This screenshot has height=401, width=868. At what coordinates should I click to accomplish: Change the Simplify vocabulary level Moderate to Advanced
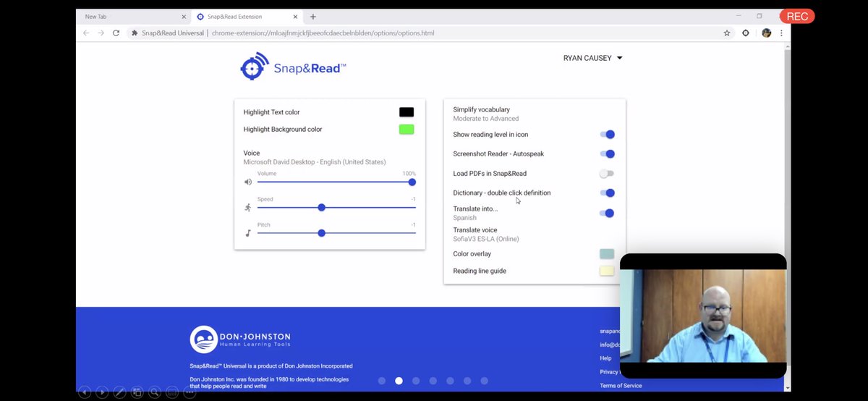pyautogui.click(x=485, y=119)
